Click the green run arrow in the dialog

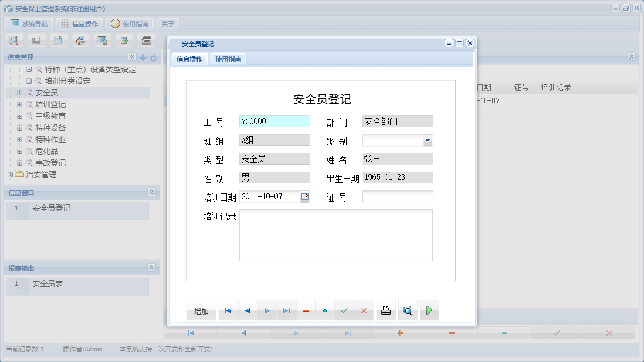click(429, 310)
